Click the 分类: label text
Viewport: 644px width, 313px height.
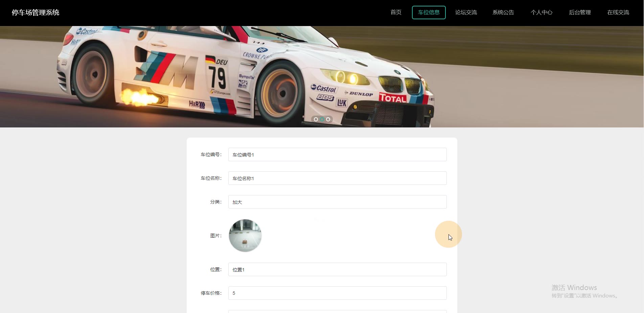pos(216,202)
